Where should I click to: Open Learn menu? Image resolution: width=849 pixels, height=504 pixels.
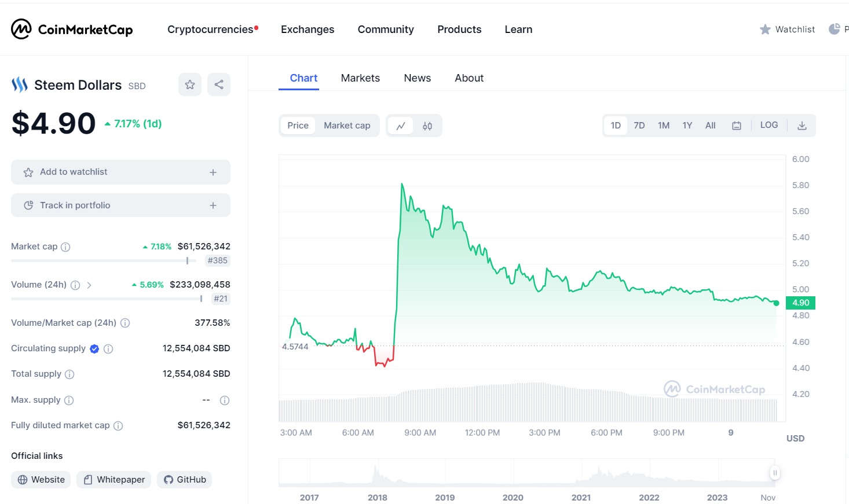(x=518, y=30)
